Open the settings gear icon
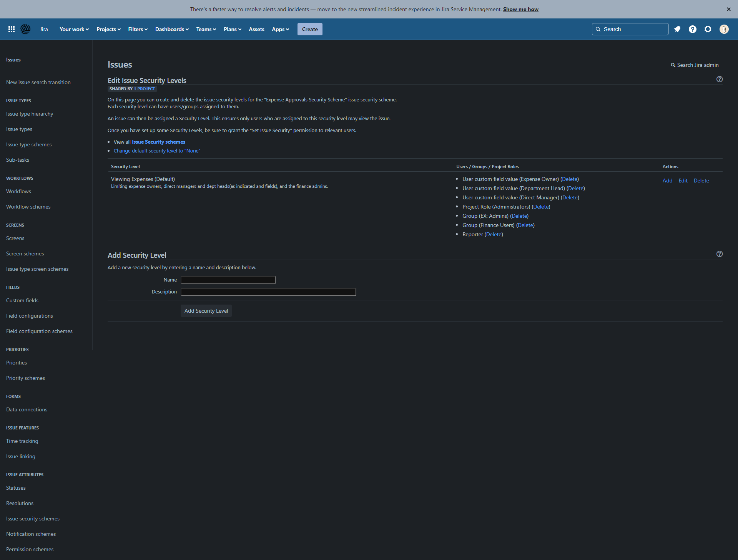The image size is (738, 560). tap(708, 29)
